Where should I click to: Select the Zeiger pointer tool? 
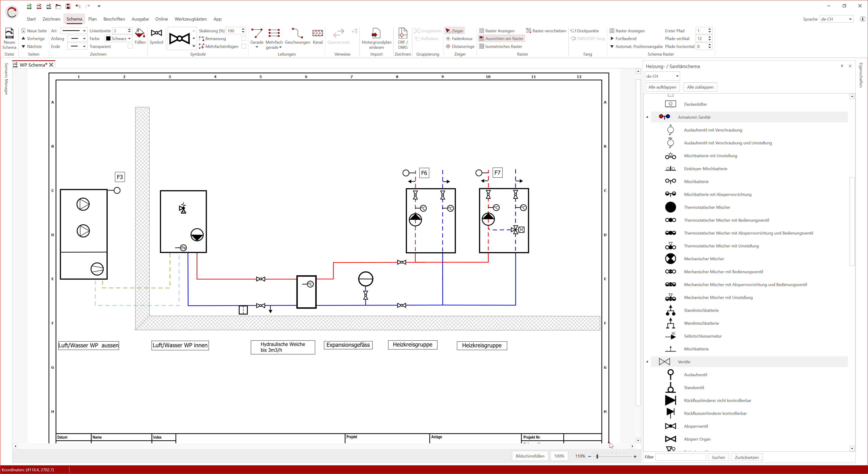455,31
